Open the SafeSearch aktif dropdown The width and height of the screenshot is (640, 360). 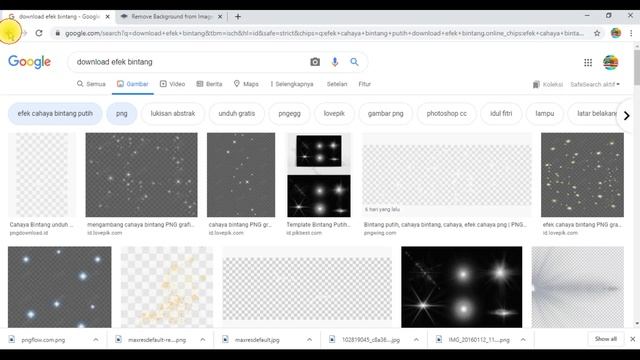[x=595, y=84]
